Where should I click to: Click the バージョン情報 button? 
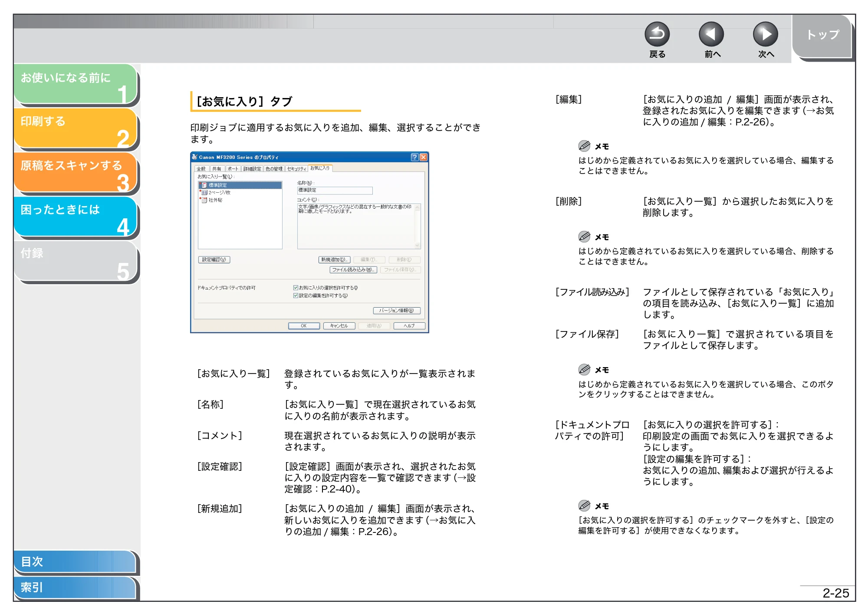tap(397, 311)
